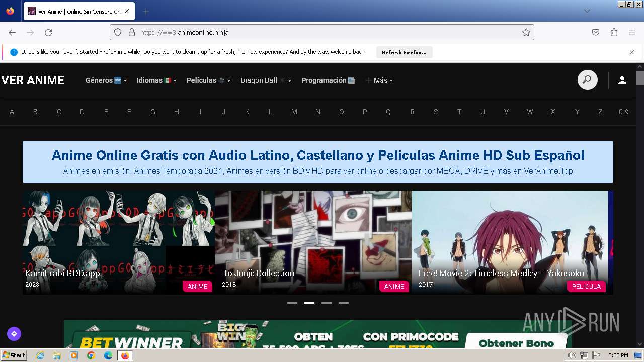Open a new tab with plus icon
This screenshot has width=644, height=362.
click(145, 11)
